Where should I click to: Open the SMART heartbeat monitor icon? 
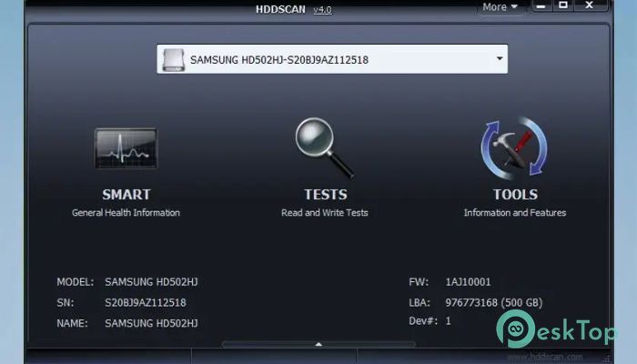click(x=126, y=148)
